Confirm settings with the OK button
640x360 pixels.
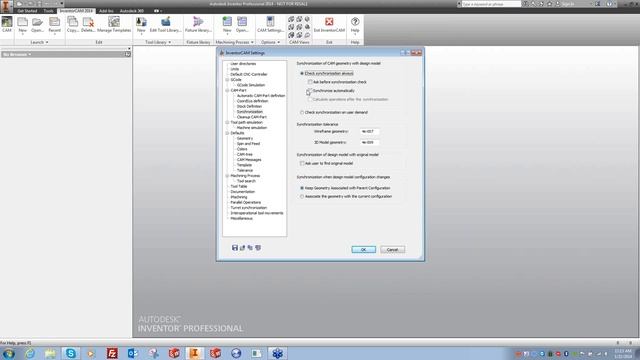click(363, 249)
